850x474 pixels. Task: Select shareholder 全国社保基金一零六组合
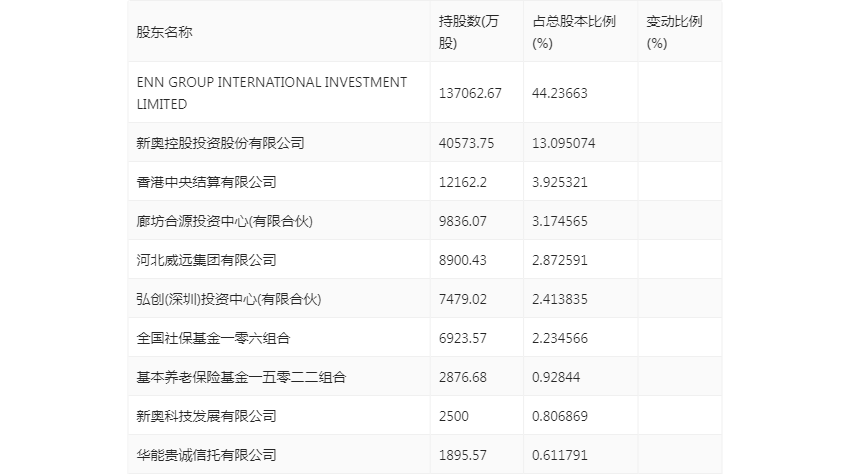coord(213,338)
